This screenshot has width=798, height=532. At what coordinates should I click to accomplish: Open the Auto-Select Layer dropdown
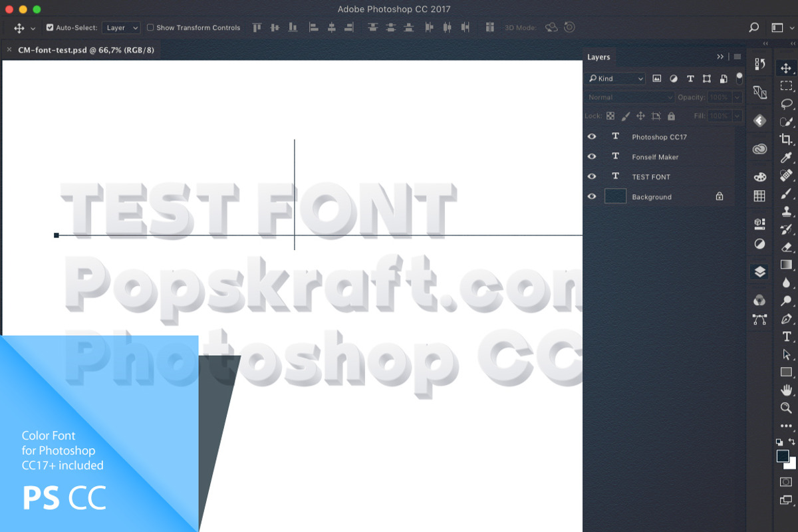(121, 28)
